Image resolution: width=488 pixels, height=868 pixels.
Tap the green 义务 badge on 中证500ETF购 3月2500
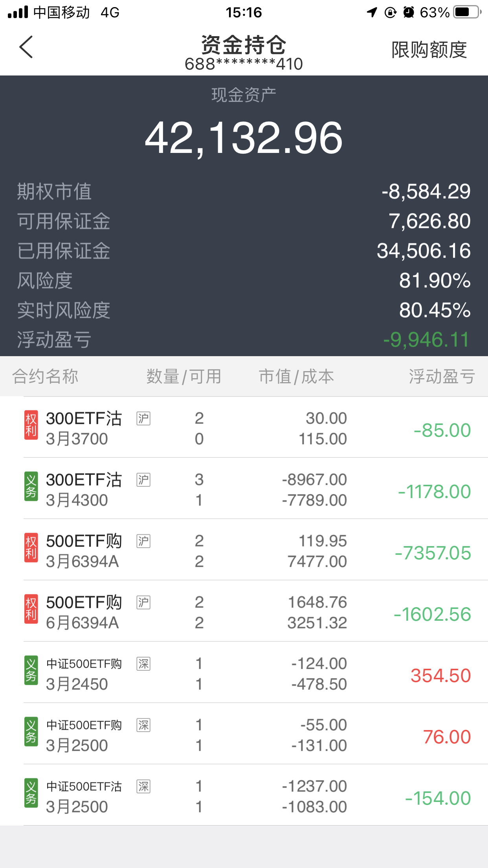pos(31,732)
